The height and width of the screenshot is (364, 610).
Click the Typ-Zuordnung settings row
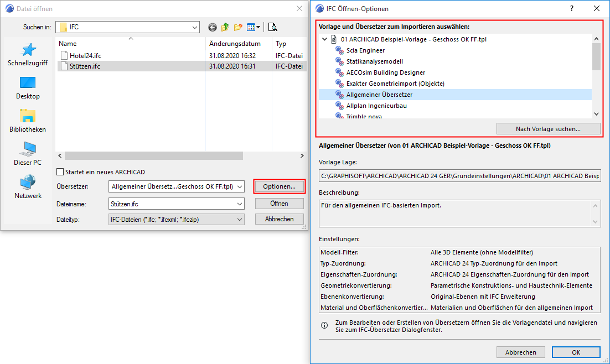460,264
